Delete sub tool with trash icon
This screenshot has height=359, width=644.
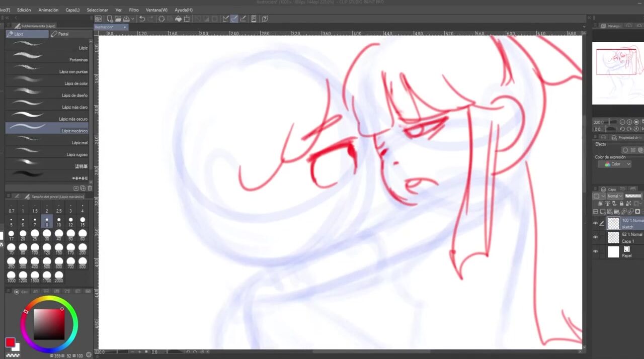tap(90, 188)
